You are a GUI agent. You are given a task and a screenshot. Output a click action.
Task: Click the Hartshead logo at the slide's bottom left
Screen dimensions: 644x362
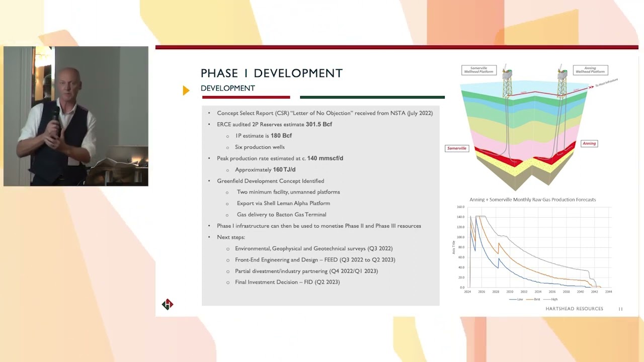tap(168, 304)
